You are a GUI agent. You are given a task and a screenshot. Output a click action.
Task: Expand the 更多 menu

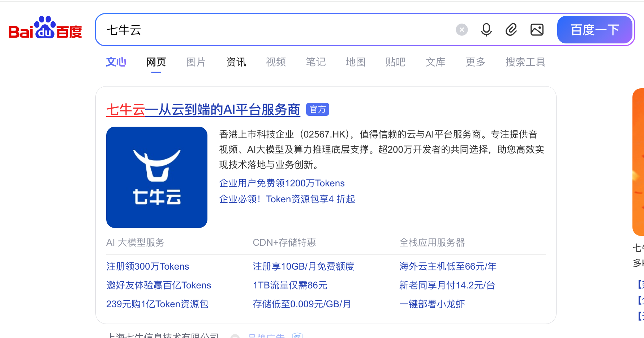(x=475, y=62)
